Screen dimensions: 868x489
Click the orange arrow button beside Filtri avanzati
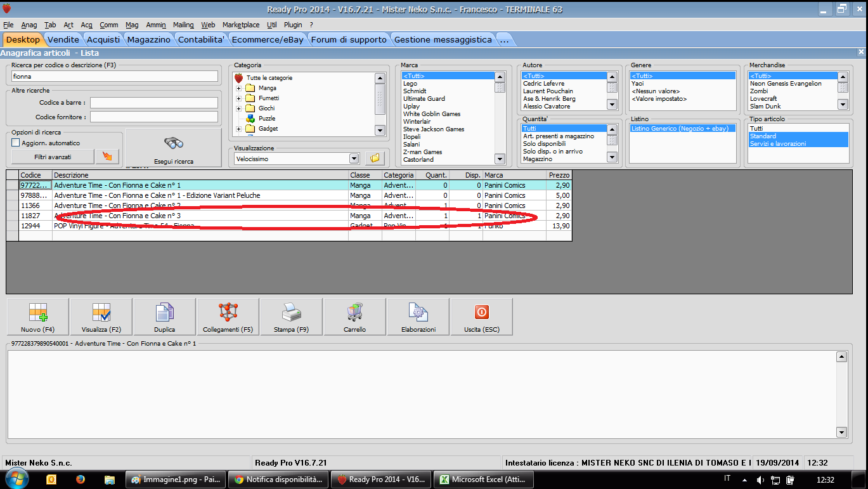tap(107, 156)
